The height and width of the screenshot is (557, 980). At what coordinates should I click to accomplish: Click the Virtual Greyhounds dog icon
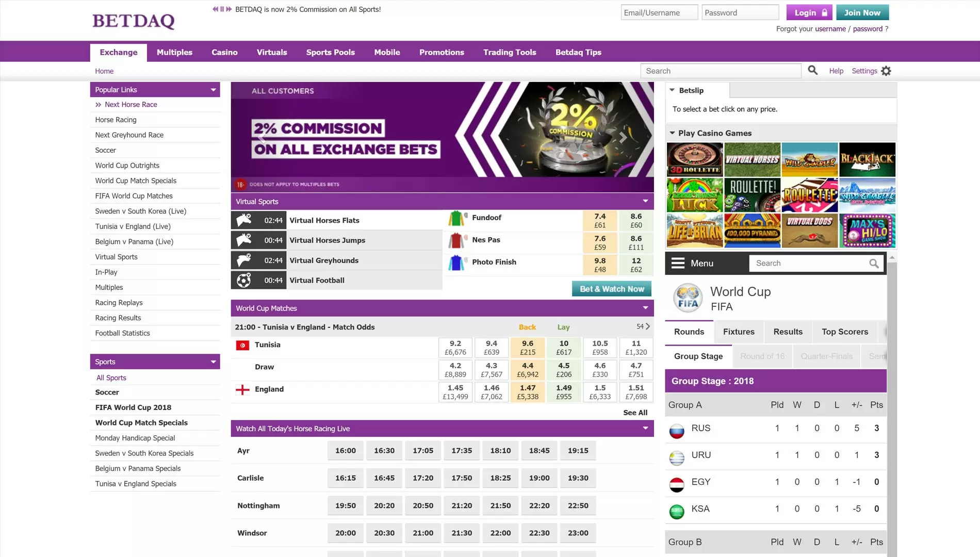pyautogui.click(x=244, y=260)
